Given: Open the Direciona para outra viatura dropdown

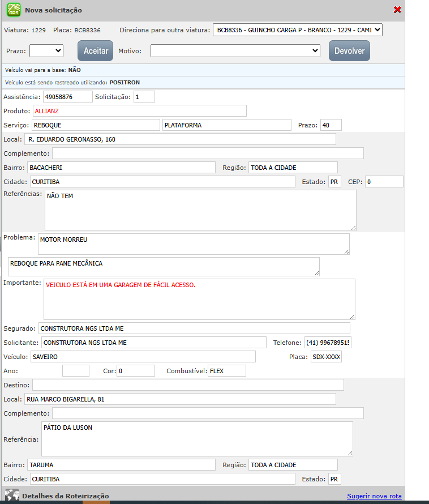Looking at the screenshot, I should 297,30.
